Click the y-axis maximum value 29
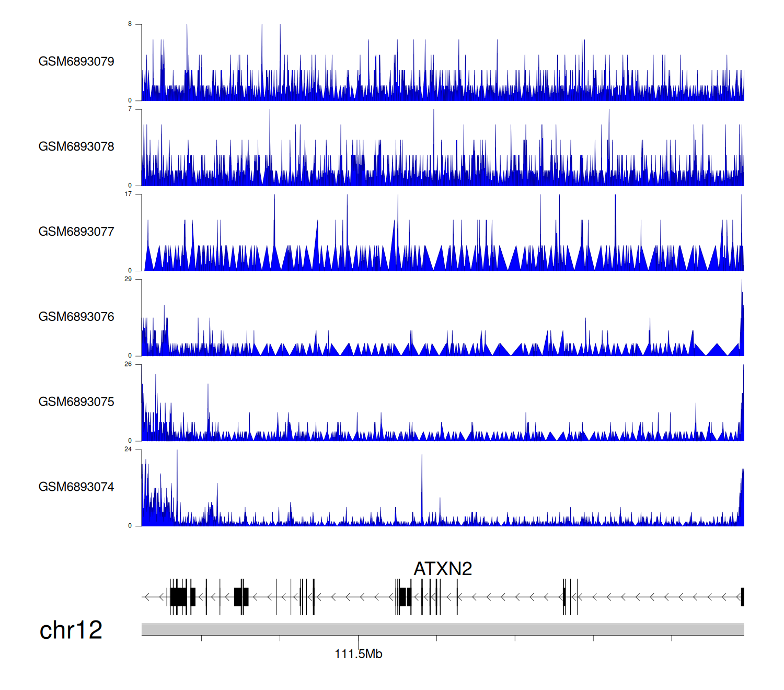784x690 pixels. click(x=128, y=279)
